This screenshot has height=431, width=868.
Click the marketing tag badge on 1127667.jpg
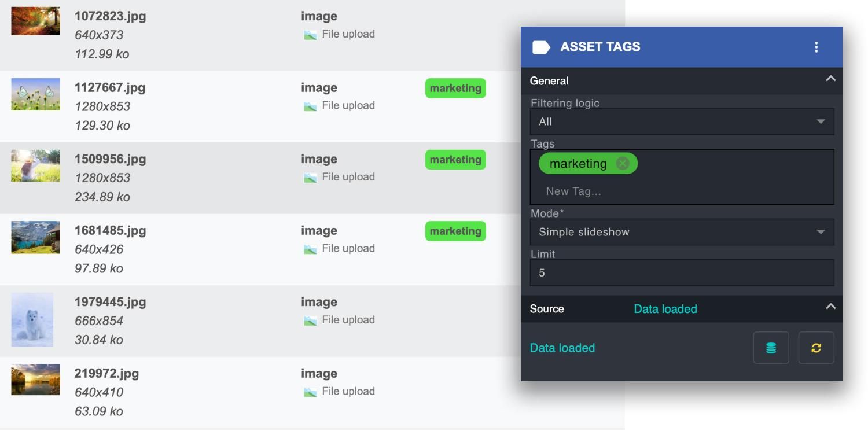[x=455, y=88]
